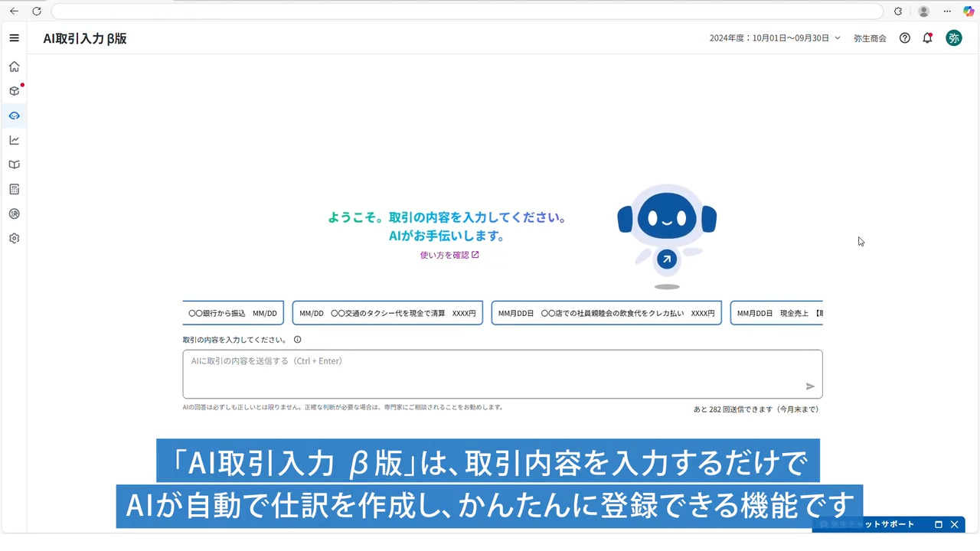The height and width of the screenshot is (551, 980).
Task: Click the browser back arrow
Action: pos(14,11)
